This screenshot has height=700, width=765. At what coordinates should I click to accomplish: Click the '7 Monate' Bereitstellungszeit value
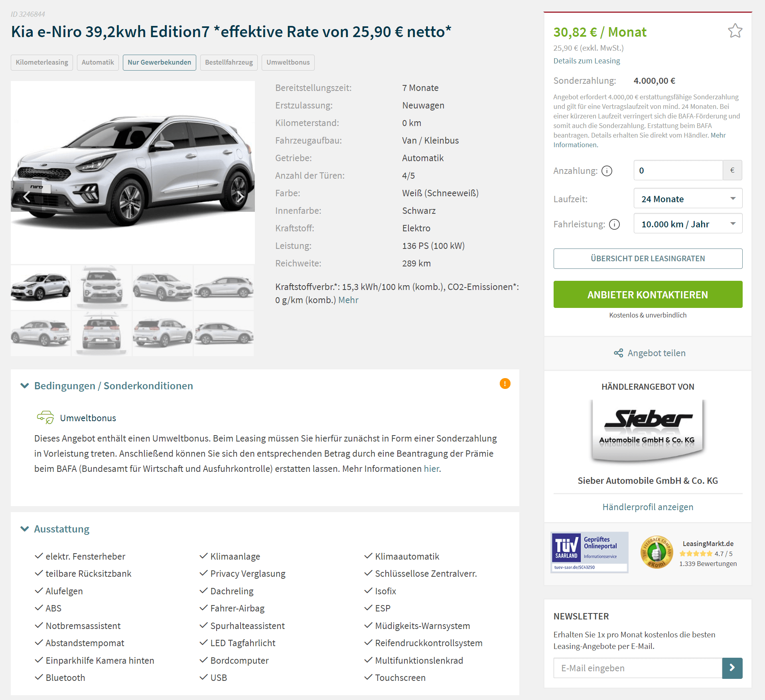click(420, 88)
